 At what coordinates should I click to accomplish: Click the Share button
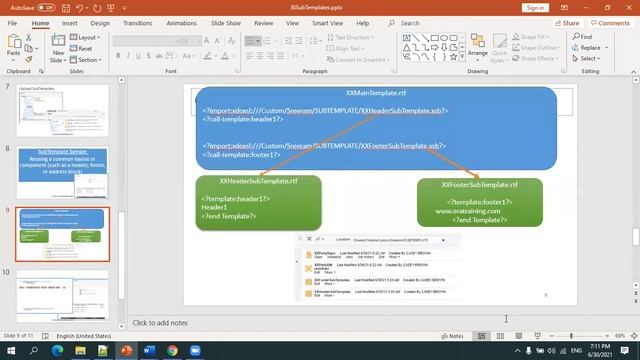[x=567, y=23]
